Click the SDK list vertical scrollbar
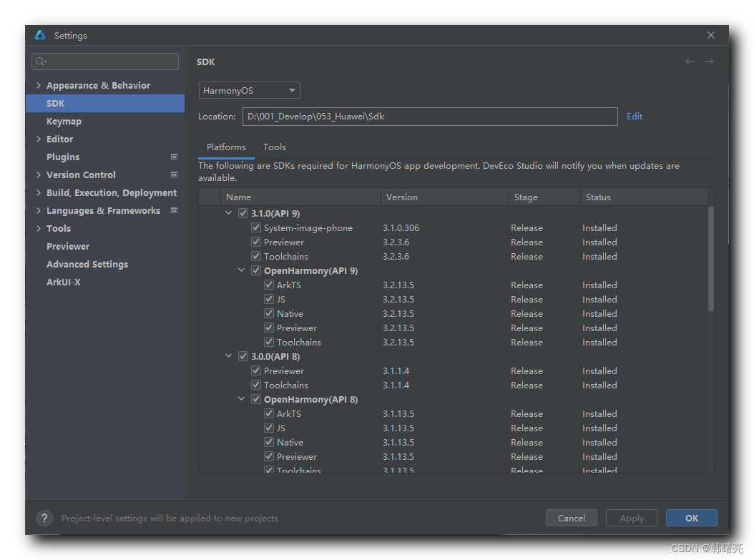This screenshot has width=754, height=560. [x=710, y=259]
